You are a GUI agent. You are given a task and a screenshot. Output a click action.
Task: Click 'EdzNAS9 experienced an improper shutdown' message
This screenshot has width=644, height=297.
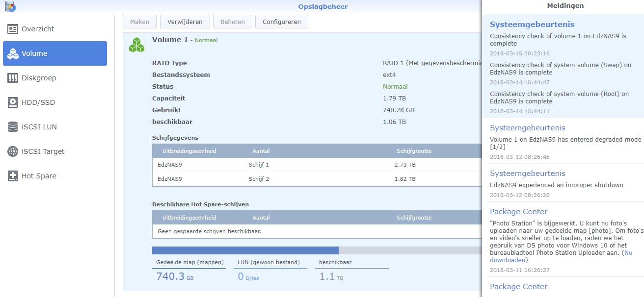557,185
